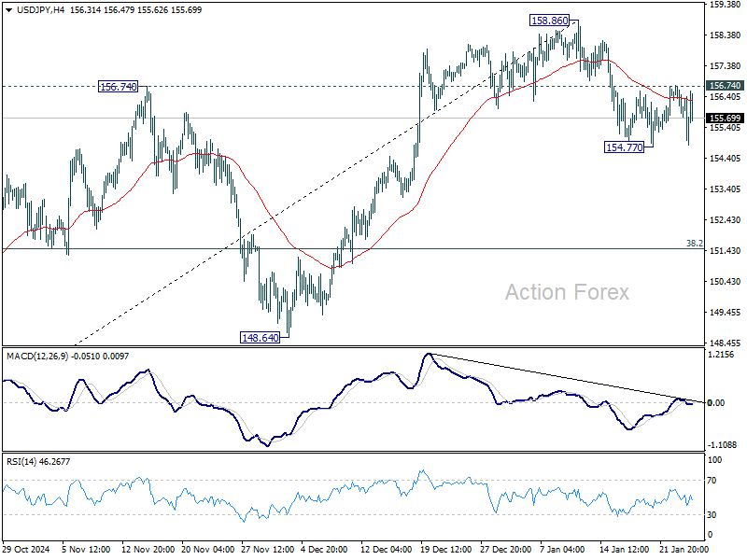
Task: Click the 14 Jan 12:00 time label
Action: tap(624, 549)
